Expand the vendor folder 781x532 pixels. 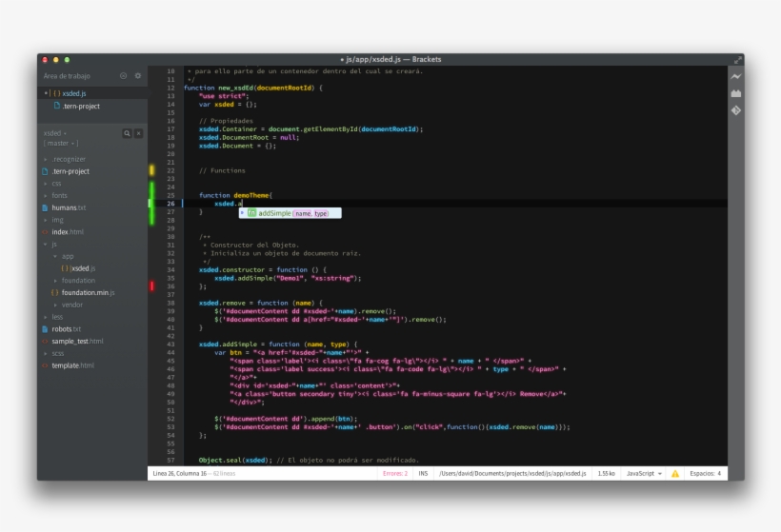point(55,305)
